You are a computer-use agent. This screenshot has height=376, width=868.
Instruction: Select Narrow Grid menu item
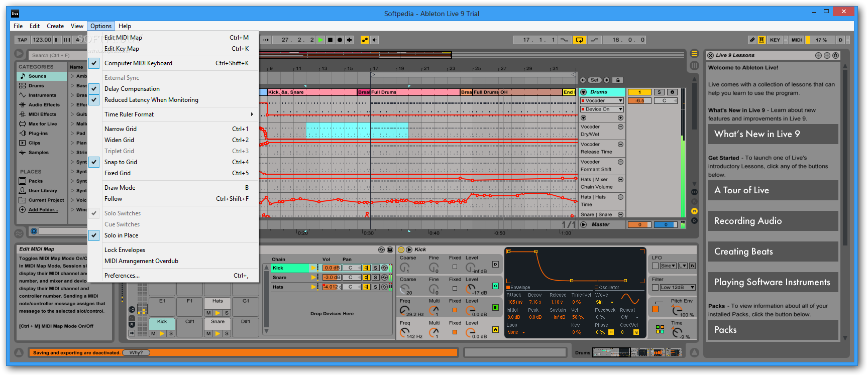click(x=173, y=129)
